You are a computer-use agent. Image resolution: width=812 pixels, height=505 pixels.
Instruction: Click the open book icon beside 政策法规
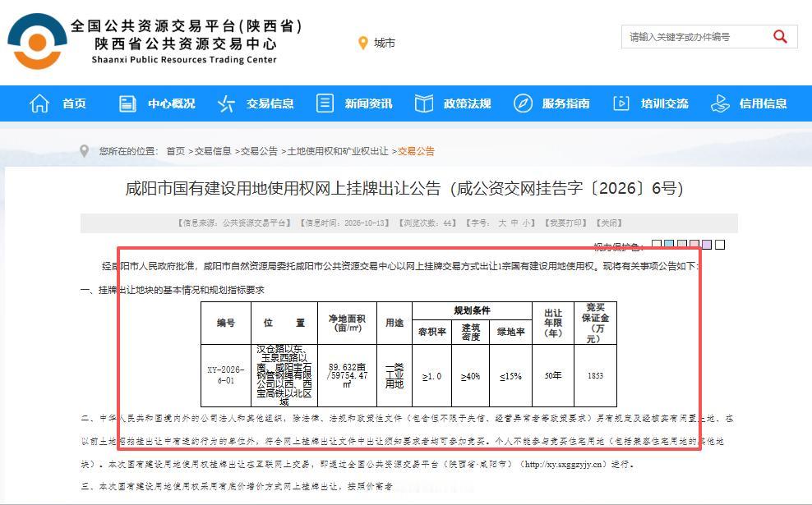[423, 103]
